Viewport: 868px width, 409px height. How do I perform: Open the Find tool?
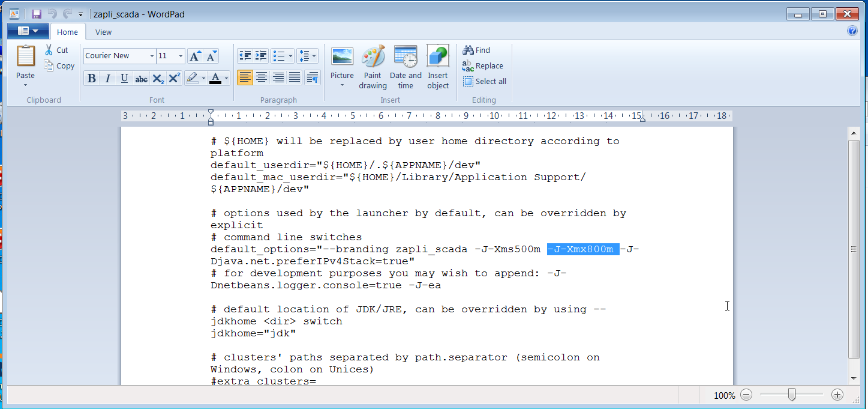pos(476,50)
